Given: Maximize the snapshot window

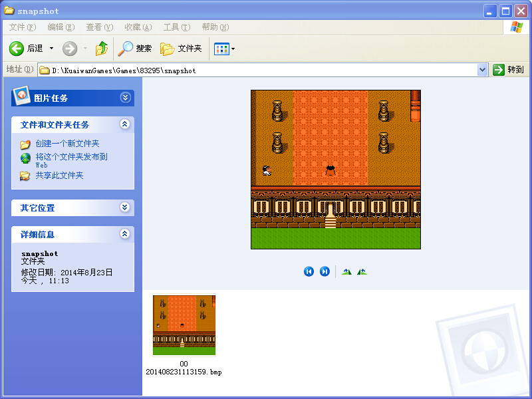Looking at the screenshot, I should coord(505,11).
